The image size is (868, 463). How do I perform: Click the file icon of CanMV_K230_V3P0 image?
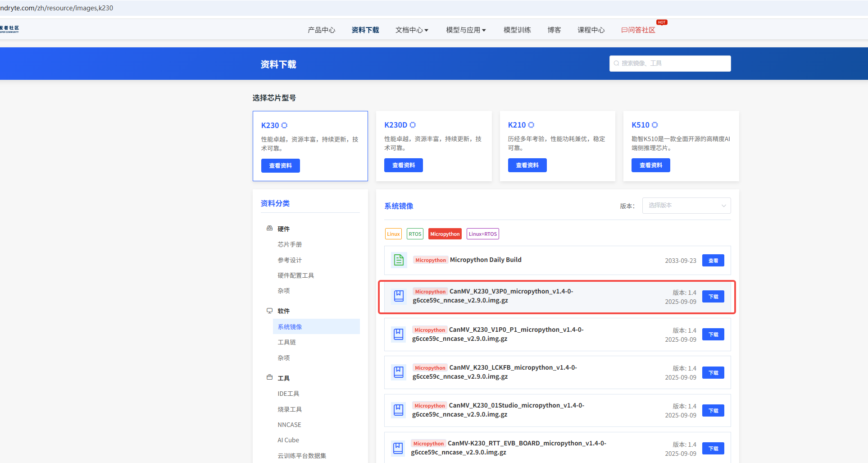point(399,296)
